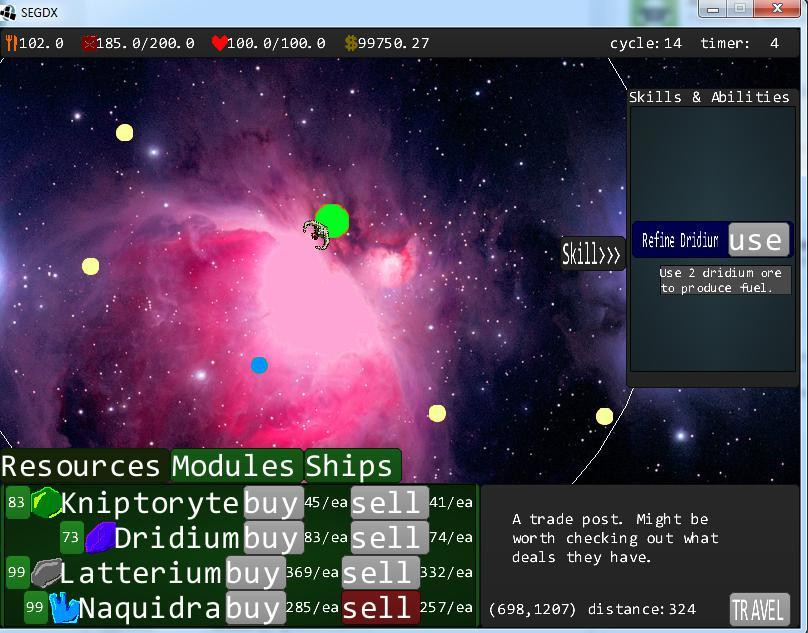Collapse the Skill>>> panel toggle
The width and height of the screenshot is (808, 633).
(592, 254)
